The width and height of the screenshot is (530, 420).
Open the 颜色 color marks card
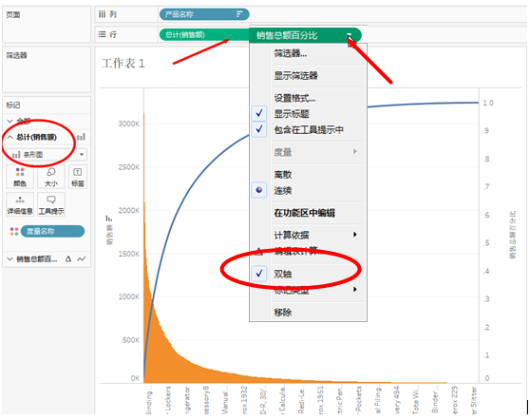[20, 177]
